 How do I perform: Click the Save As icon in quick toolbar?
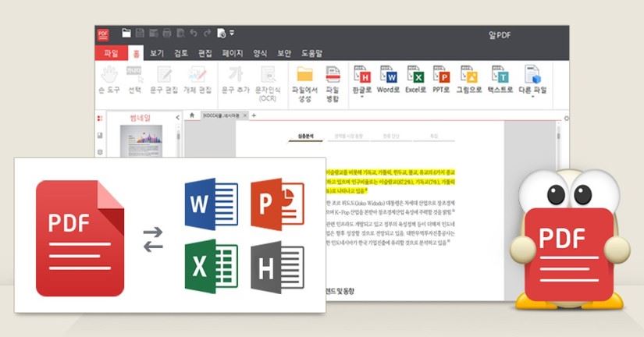[154, 33]
